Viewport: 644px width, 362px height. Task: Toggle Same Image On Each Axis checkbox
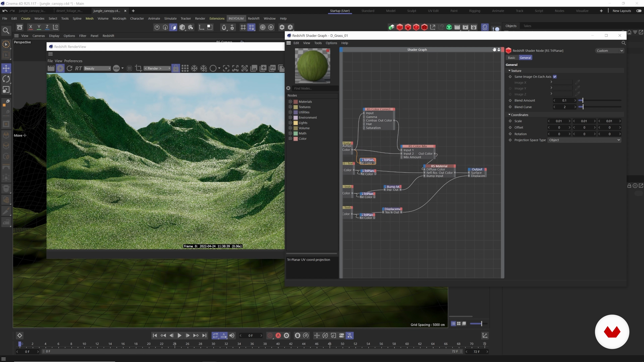(x=555, y=77)
